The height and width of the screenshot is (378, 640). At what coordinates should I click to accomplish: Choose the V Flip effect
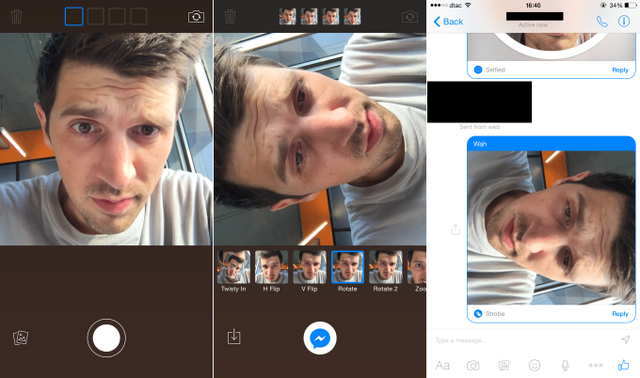pos(309,271)
